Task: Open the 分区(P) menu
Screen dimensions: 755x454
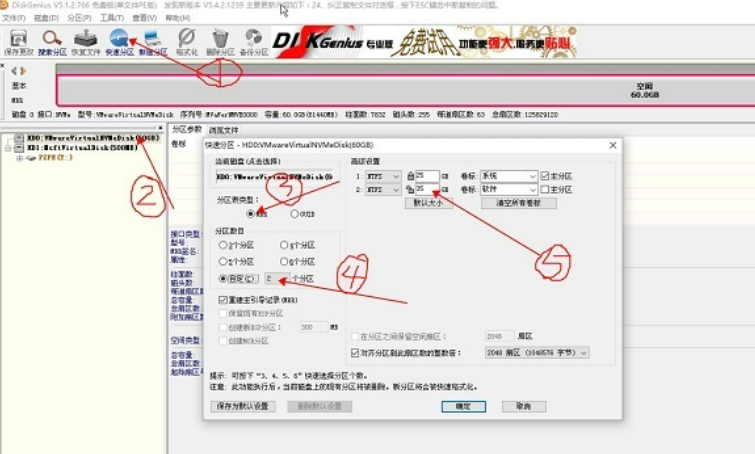Action: pyautogui.click(x=79, y=18)
